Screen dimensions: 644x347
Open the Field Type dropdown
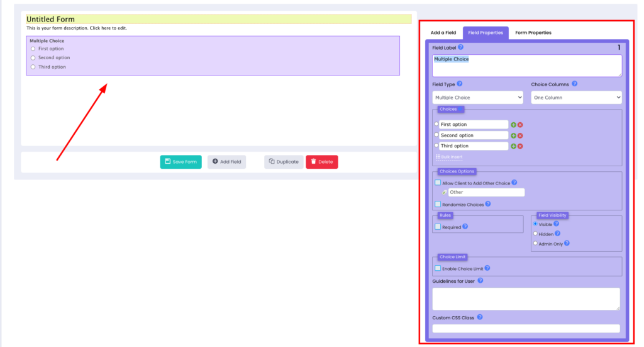[x=478, y=98]
